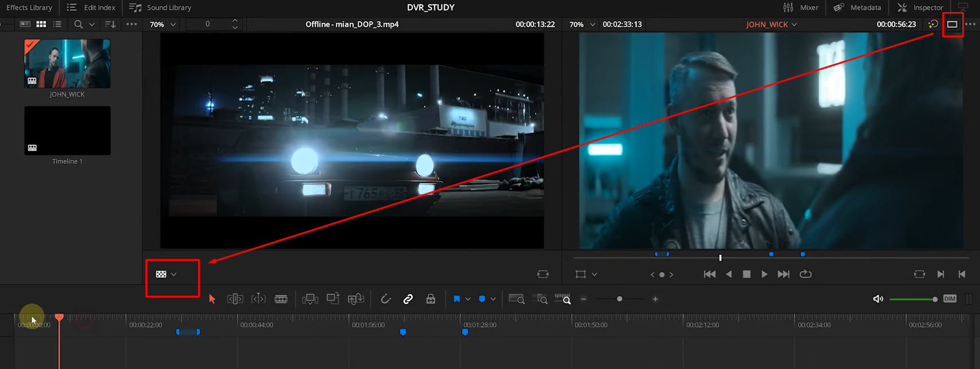Toggle Position Lock padlock icon
The image size is (980, 369).
[431, 299]
